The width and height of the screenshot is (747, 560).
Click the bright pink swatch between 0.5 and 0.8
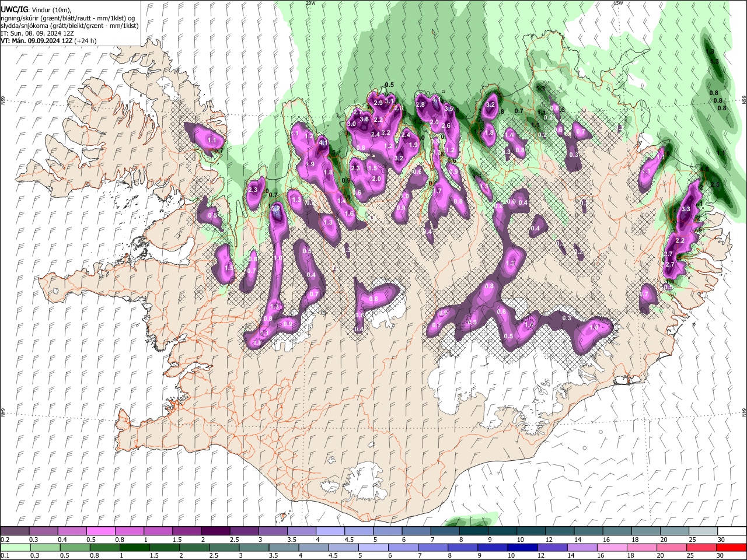tap(100, 531)
